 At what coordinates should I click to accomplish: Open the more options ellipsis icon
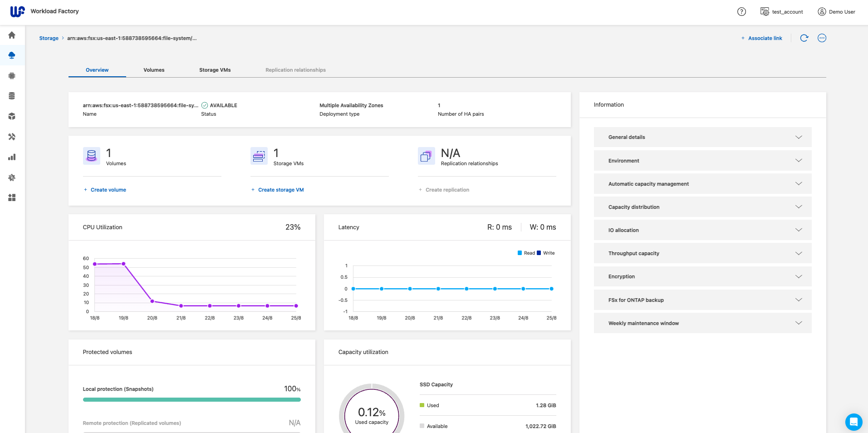822,38
